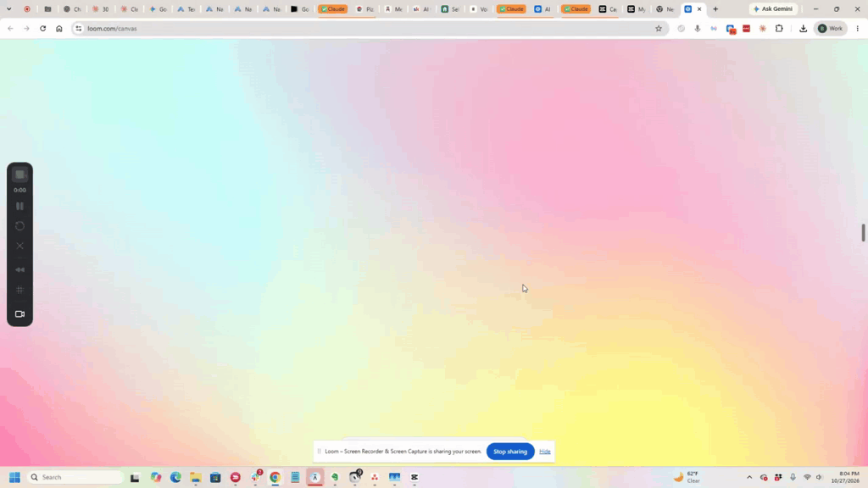
Task: Pause the Loom recording
Action: [20, 207]
